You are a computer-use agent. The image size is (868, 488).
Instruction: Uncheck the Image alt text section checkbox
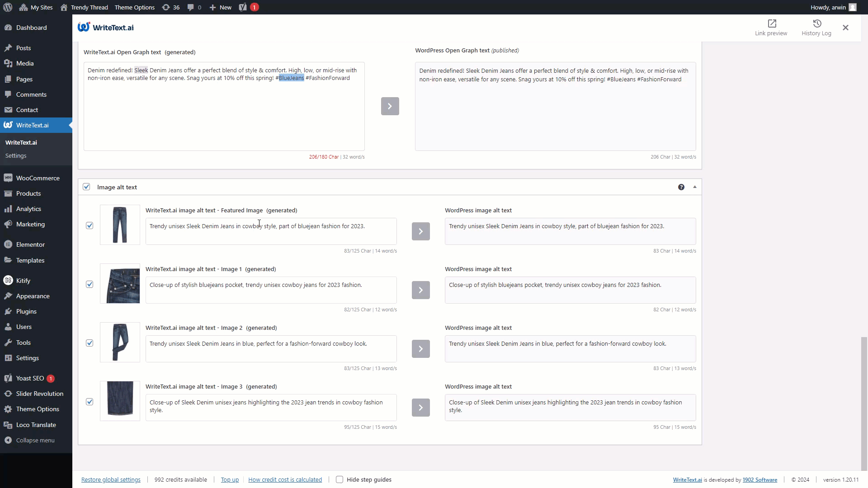[x=86, y=187]
